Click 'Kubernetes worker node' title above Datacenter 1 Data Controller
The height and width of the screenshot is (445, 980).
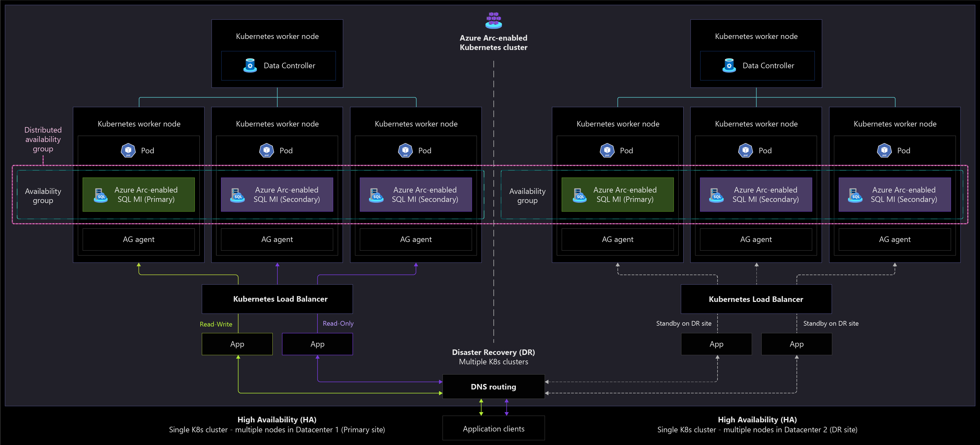coord(277,36)
